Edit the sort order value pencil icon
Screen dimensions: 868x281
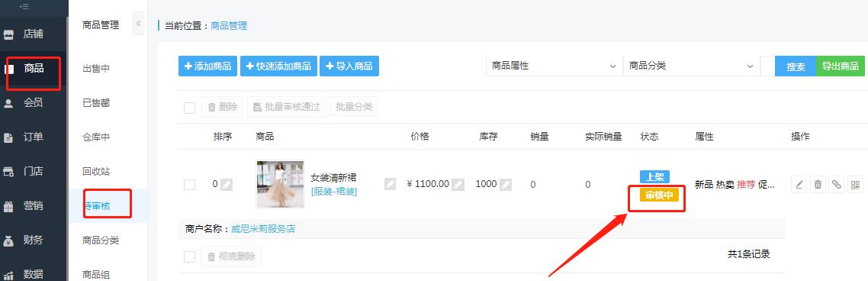pyautogui.click(x=227, y=185)
